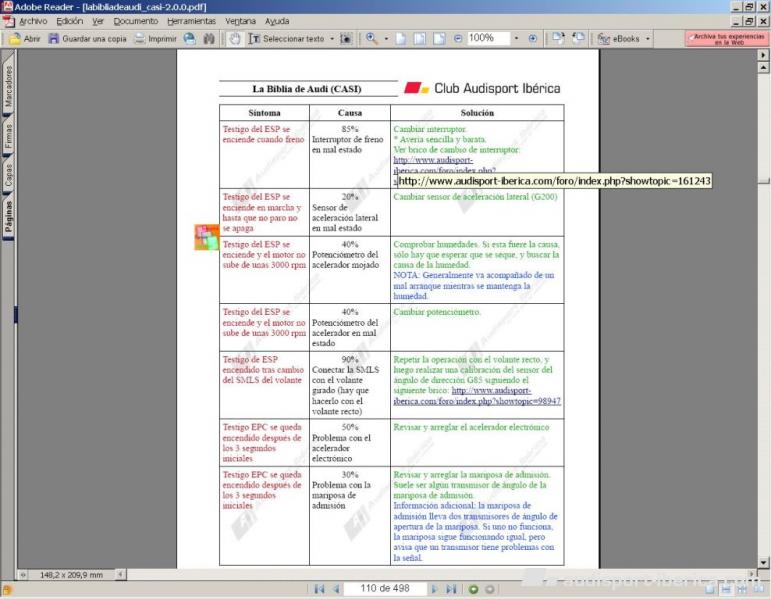This screenshot has height=600, width=771.
Task: Open the Documento menu
Action: click(x=136, y=21)
